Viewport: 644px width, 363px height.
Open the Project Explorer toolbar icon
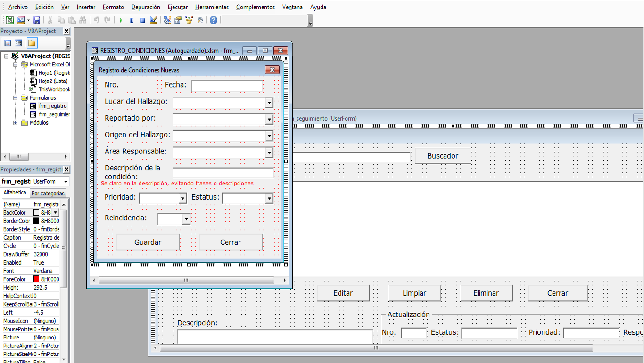(x=167, y=20)
